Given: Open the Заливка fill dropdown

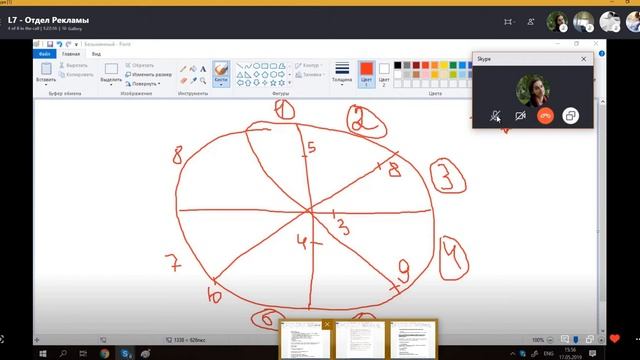Looking at the screenshot, I should click(x=309, y=75).
